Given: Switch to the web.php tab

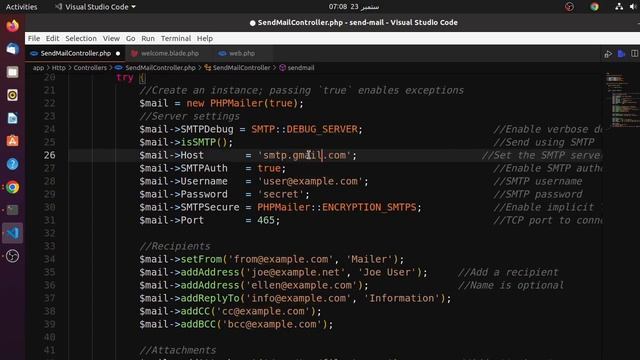Looking at the screenshot, I should (x=242, y=53).
